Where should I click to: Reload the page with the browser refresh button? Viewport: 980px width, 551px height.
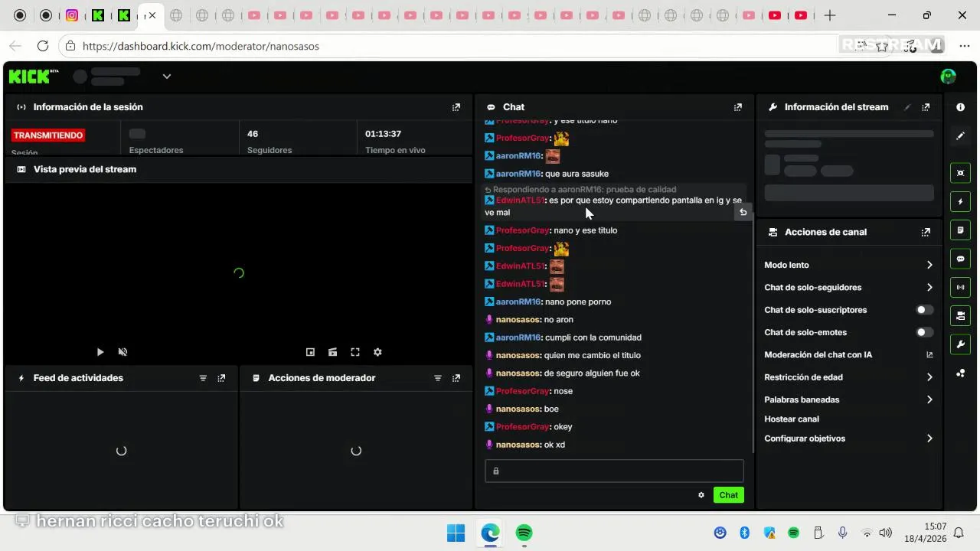coord(43,46)
